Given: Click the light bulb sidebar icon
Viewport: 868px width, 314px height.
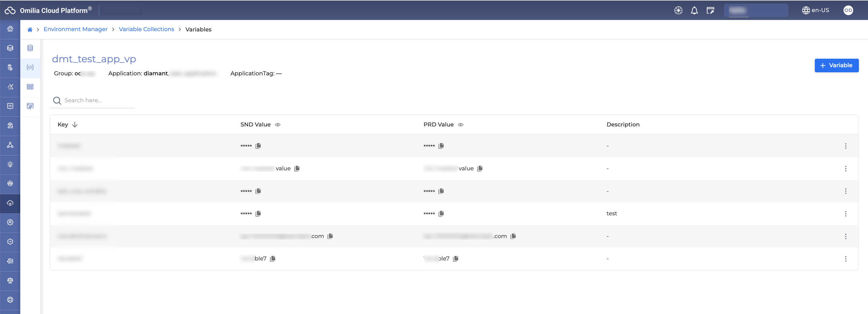Looking at the screenshot, I should (x=10, y=165).
